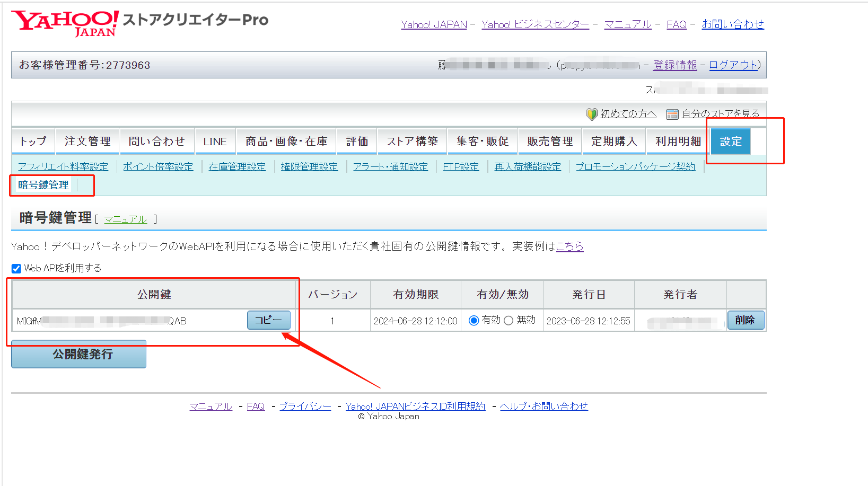Click the beginner leaf icon beside 初めての方へ
The image size is (868, 486).
pyautogui.click(x=592, y=114)
